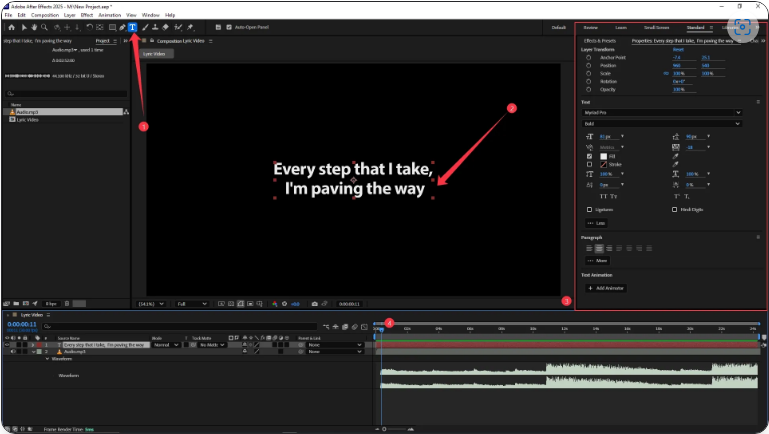Image resolution: width=769 pixels, height=434 pixels.
Task: Select the Zoom magnifier tool
Action: click(44, 27)
